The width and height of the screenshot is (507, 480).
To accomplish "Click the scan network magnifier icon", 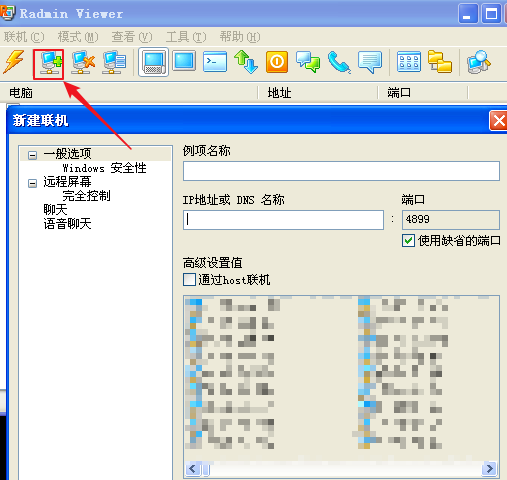I will point(479,62).
